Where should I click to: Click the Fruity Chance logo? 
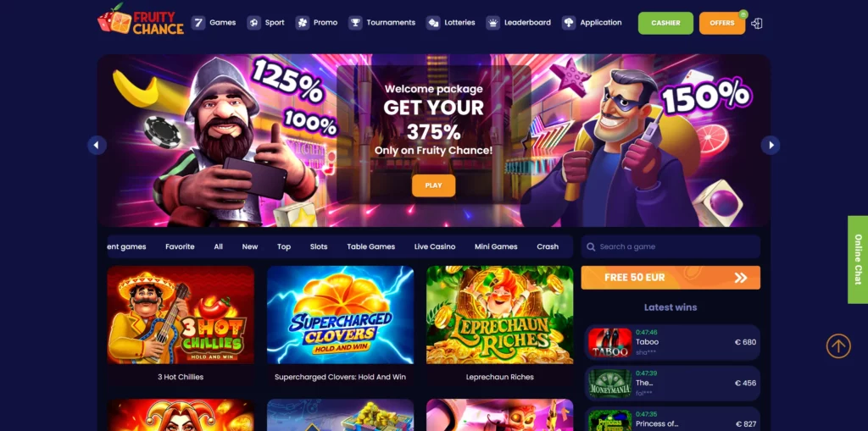click(x=141, y=19)
